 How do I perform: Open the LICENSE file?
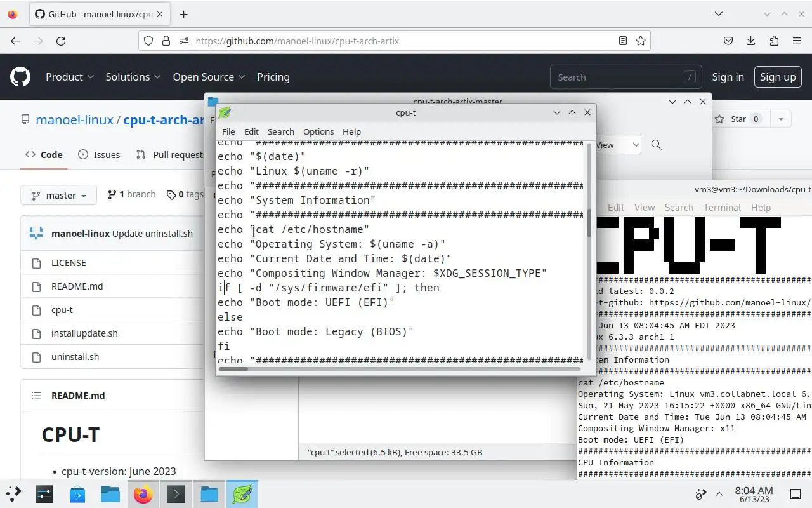69,263
